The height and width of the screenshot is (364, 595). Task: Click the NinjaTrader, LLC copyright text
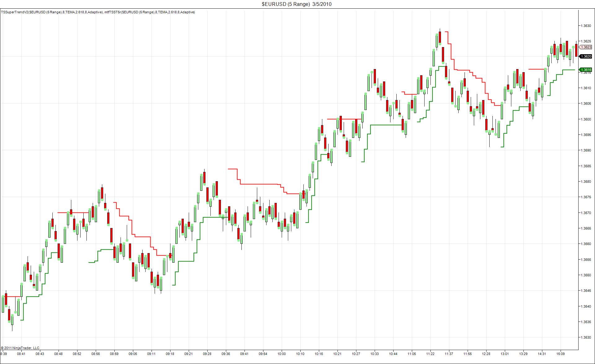tap(20, 348)
